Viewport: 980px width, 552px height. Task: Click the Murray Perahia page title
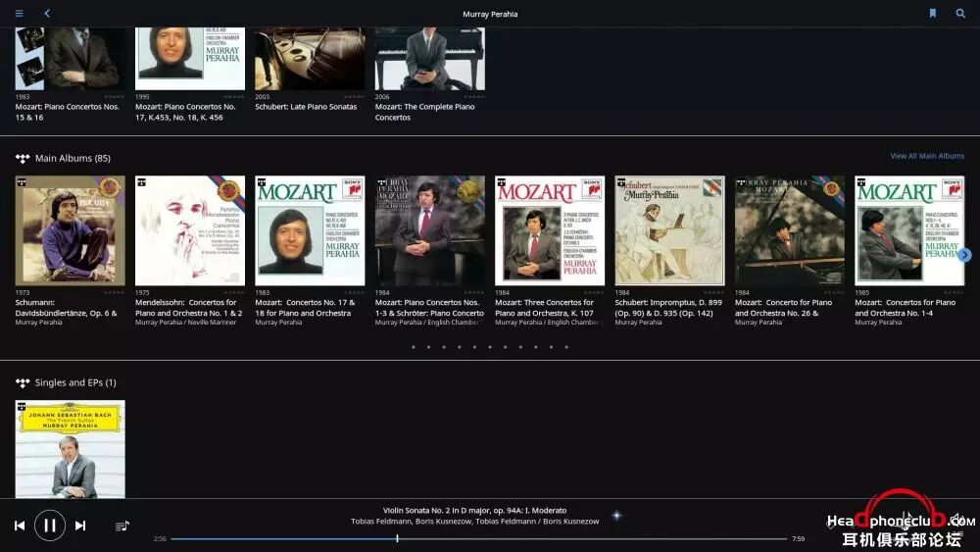[x=490, y=14]
